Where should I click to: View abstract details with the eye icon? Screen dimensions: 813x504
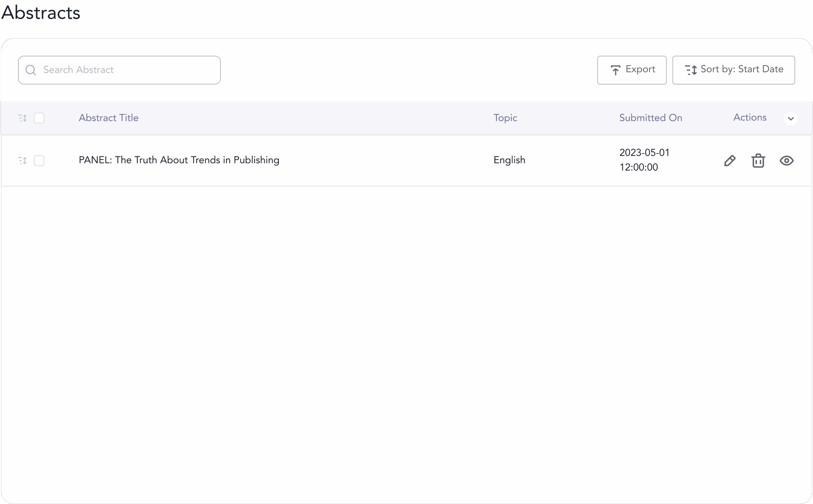[786, 161]
